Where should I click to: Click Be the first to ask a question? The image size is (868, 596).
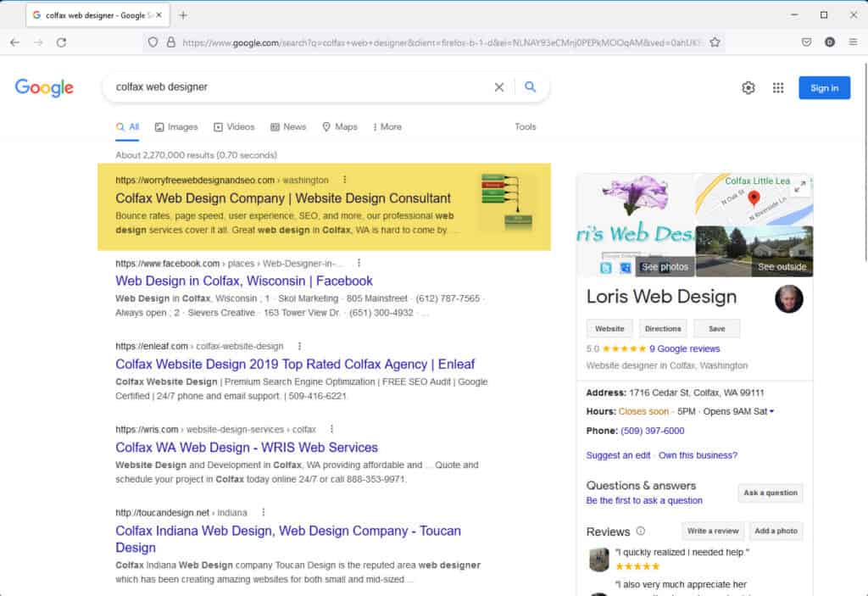point(644,500)
